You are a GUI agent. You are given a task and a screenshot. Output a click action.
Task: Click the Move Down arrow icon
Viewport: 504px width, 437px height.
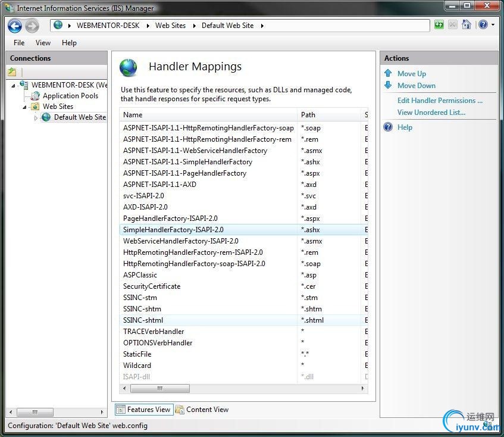point(388,86)
